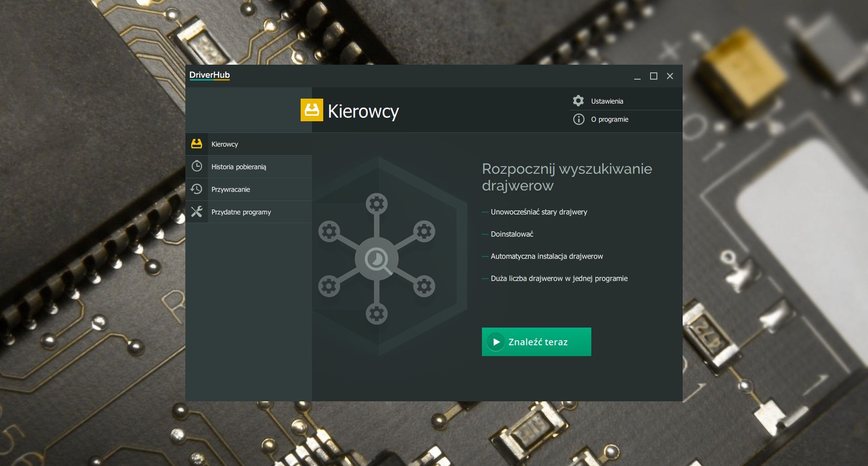Image resolution: width=868 pixels, height=466 pixels.
Task: Close the DriverHub window
Action: [670, 76]
